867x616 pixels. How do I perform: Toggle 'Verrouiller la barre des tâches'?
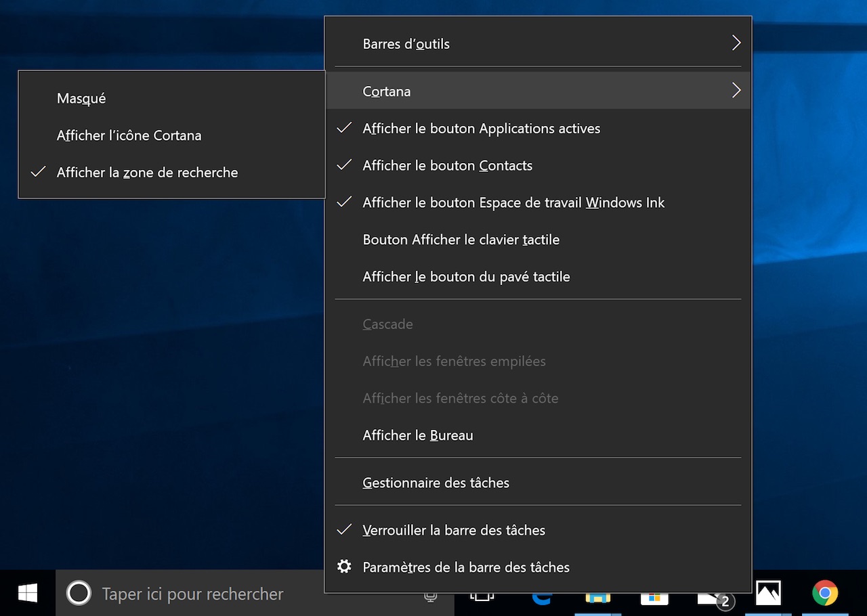(538, 530)
